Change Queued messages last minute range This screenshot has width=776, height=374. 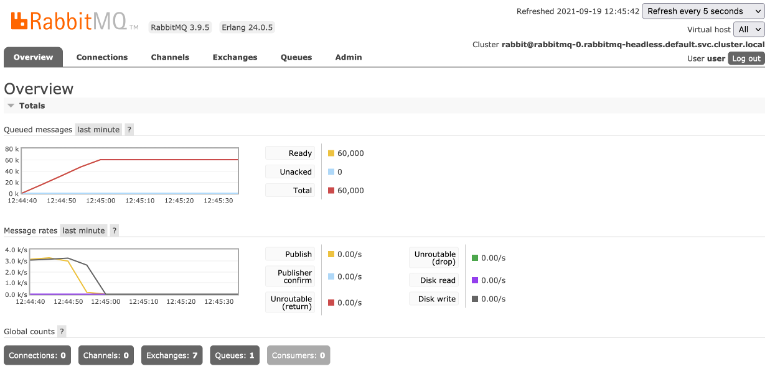98,130
